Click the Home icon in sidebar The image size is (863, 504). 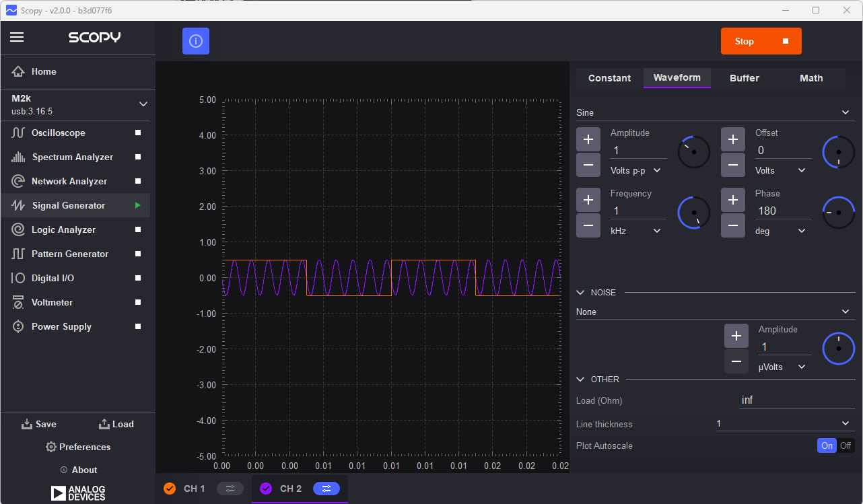click(x=18, y=71)
